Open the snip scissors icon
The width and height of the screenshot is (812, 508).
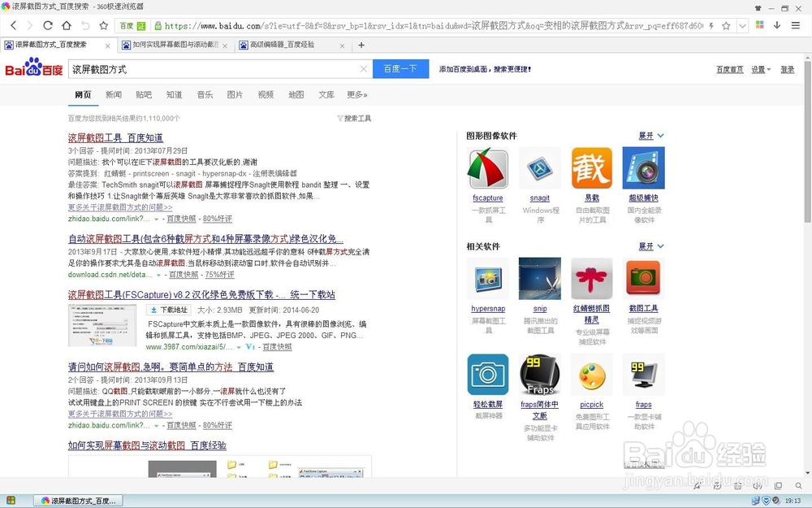(x=540, y=278)
